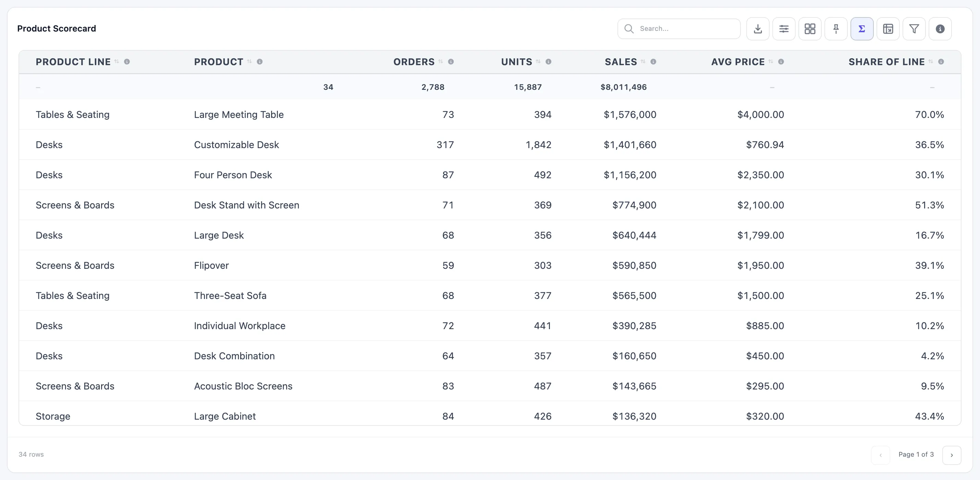Sort by Product column sort arrows

249,62
